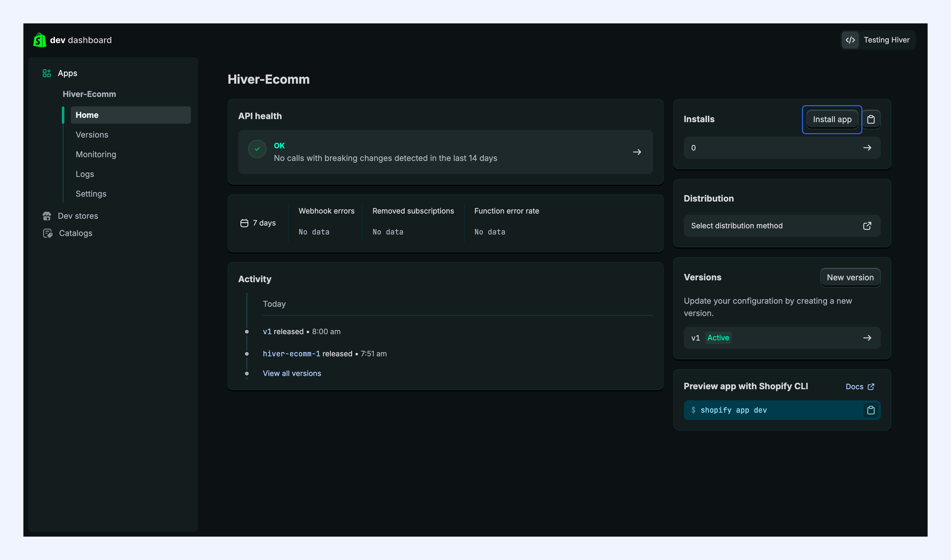The width and height of the screenshot is (951, 560).
Task: Copy the shopify app dev command
Action: [871, 410]
